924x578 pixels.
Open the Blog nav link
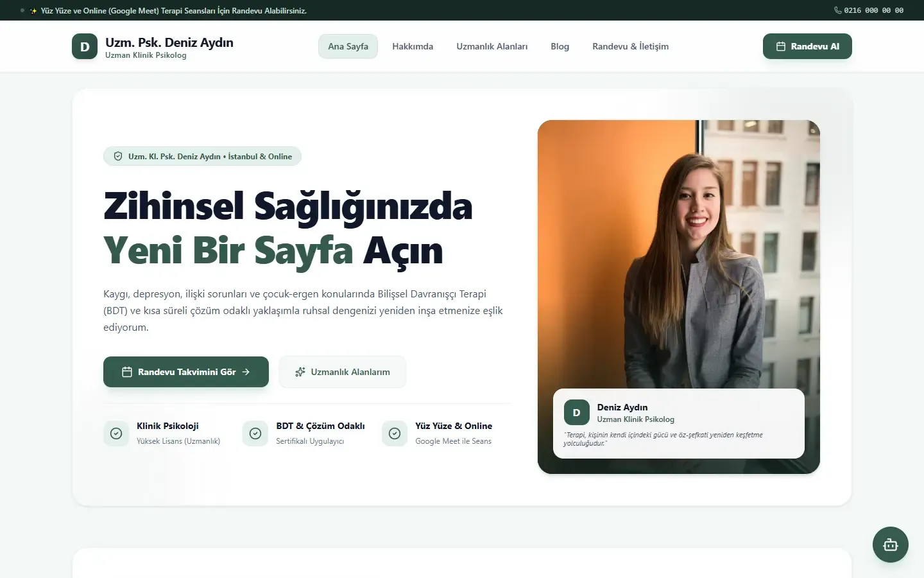coord(560,46)
